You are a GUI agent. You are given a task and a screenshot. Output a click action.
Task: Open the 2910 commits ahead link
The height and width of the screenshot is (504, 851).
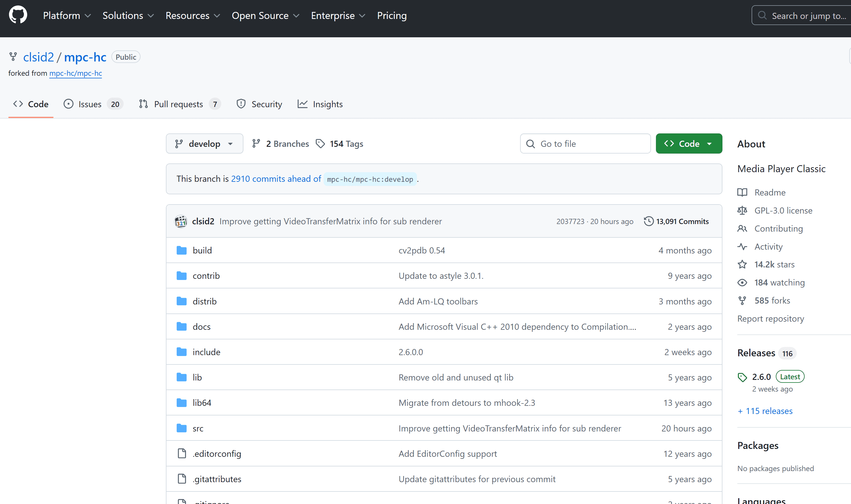pos(276,179)
